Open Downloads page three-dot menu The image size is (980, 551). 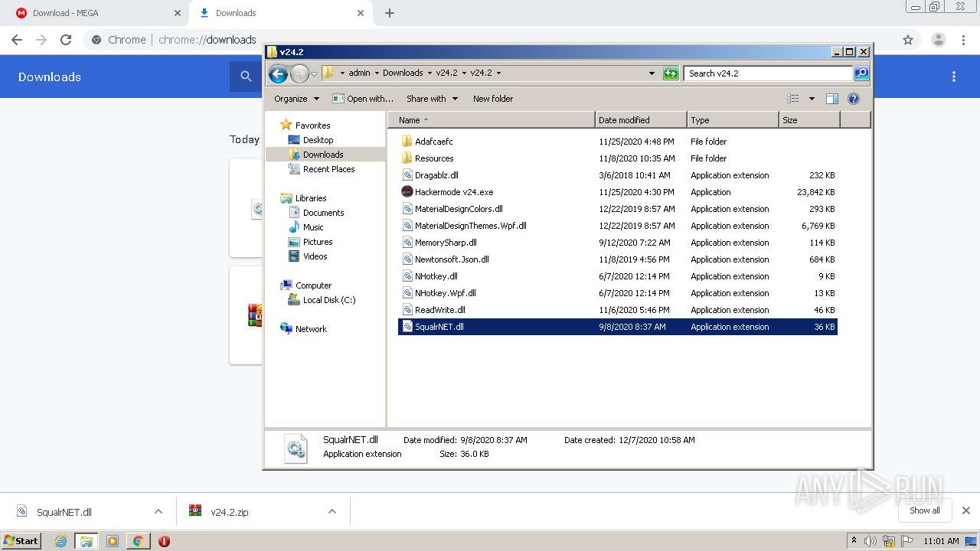point(954,77)
